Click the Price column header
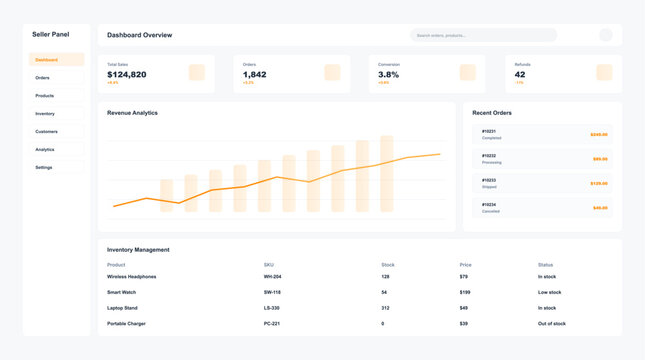Image resolution: width=645 pixels, height=360 pixels. (x=466, y=265)
